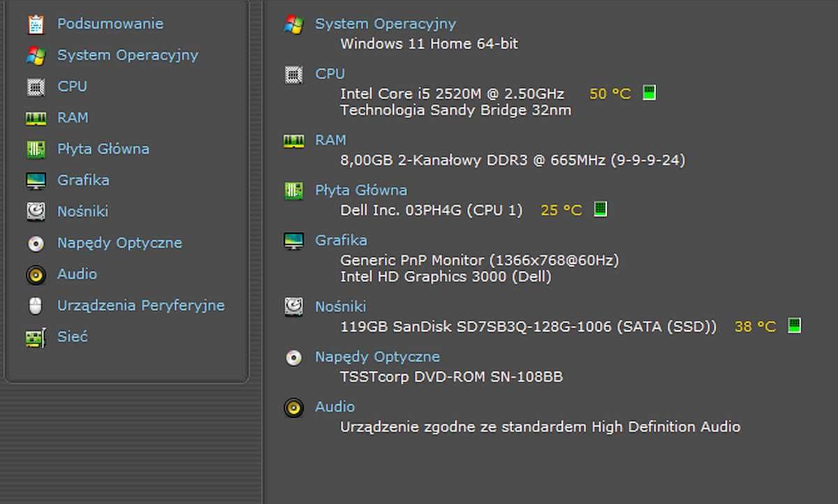Screen dimensions: 838x504
Task: Click Intel HD Graphics 3000 (Dell) text
Action: (x=446, y=277)
